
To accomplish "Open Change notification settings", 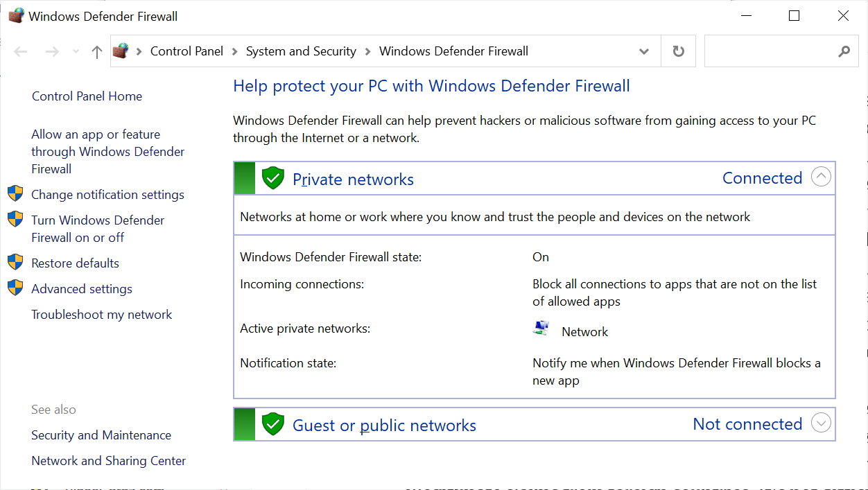I will click(x=107, y=195).
